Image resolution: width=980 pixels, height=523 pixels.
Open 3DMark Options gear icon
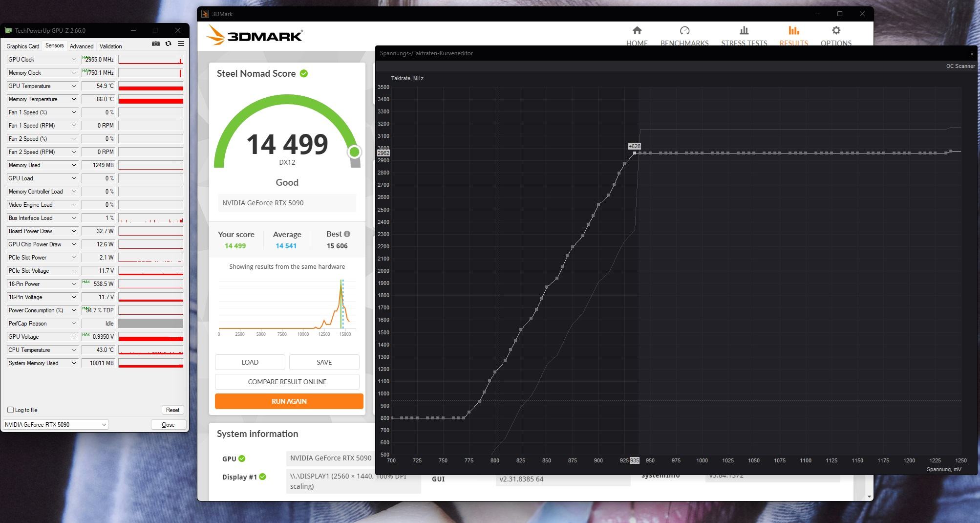click(836, 31)
